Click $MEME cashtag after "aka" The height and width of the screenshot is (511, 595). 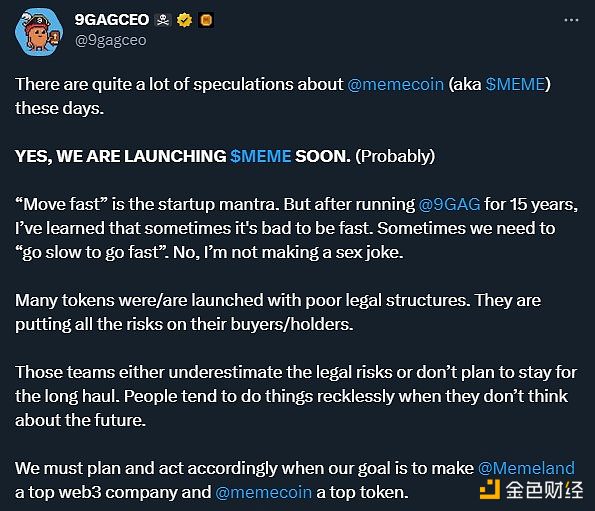click(x=515, y=84)
